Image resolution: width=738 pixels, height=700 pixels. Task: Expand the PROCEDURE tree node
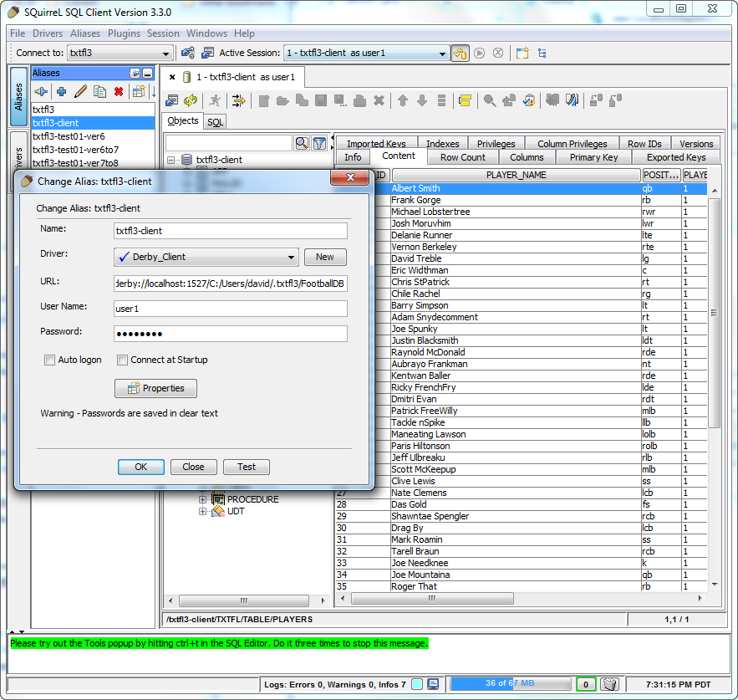coord(203,498)
